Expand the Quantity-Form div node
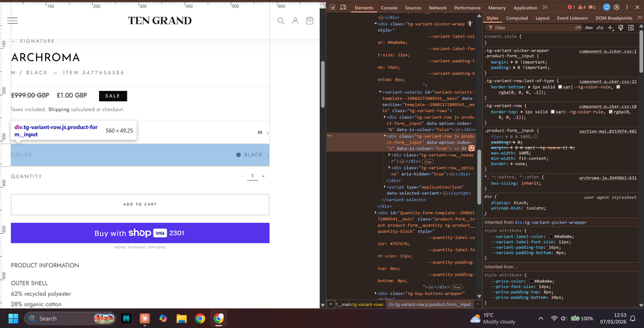 coord(375,213)
